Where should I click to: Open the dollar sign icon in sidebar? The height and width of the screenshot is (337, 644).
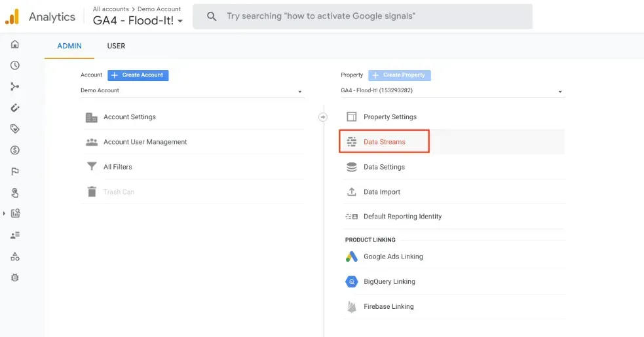[15, 151]
